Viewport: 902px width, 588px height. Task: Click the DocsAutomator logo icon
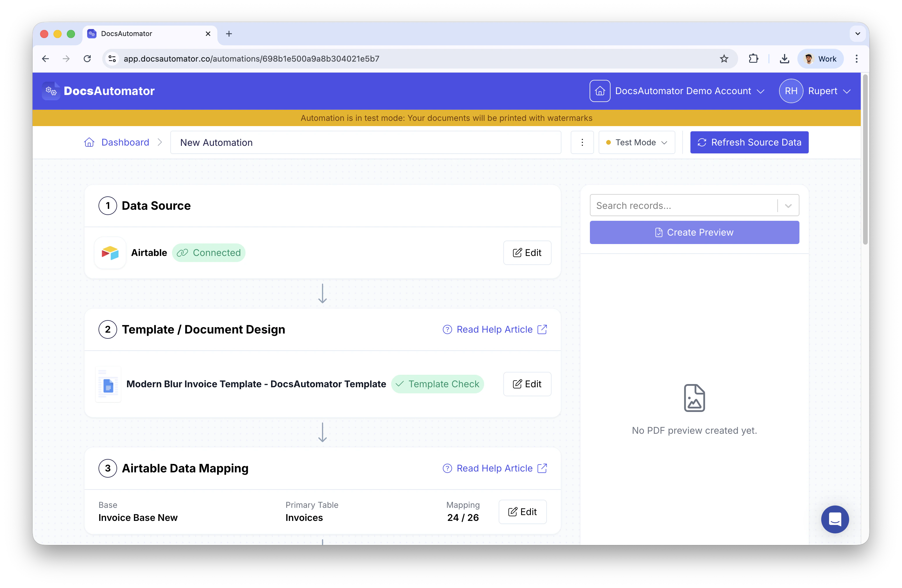coord(51,91)
